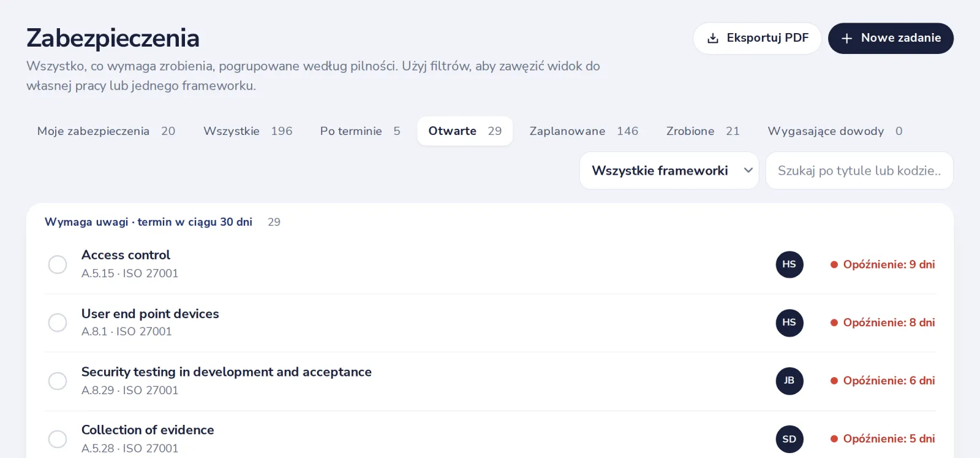Click the Opóźnienie: 6 dni status

click(883, 381)
